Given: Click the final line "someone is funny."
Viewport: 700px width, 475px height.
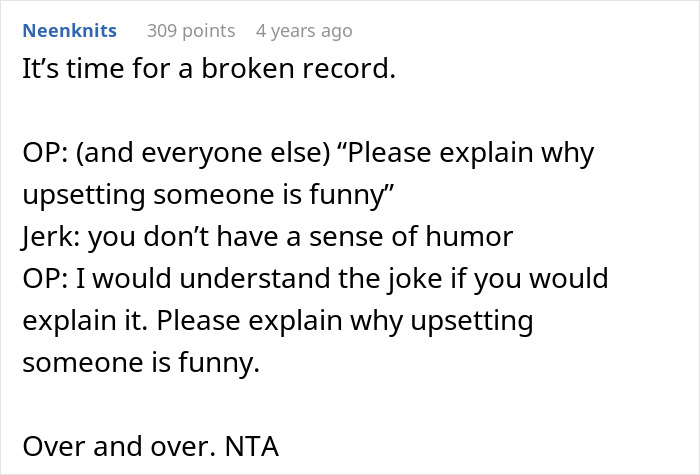Looking at the screenshot, I should [x=140, y=364].
